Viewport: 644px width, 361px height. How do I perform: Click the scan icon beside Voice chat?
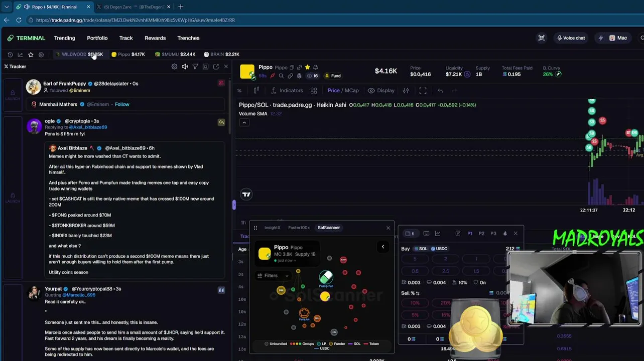click(542, 38)
